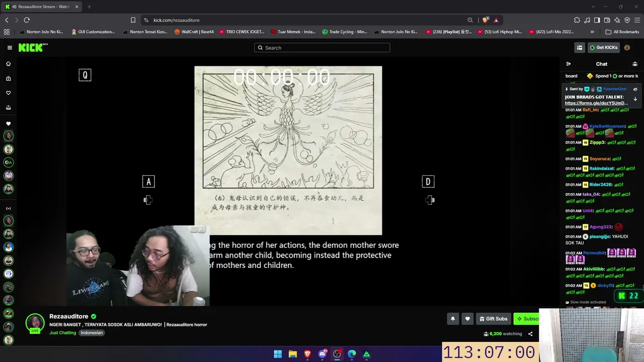Go to Kick Home via sidebar icon
Screen dimensions: 644x362
(9, 64)
